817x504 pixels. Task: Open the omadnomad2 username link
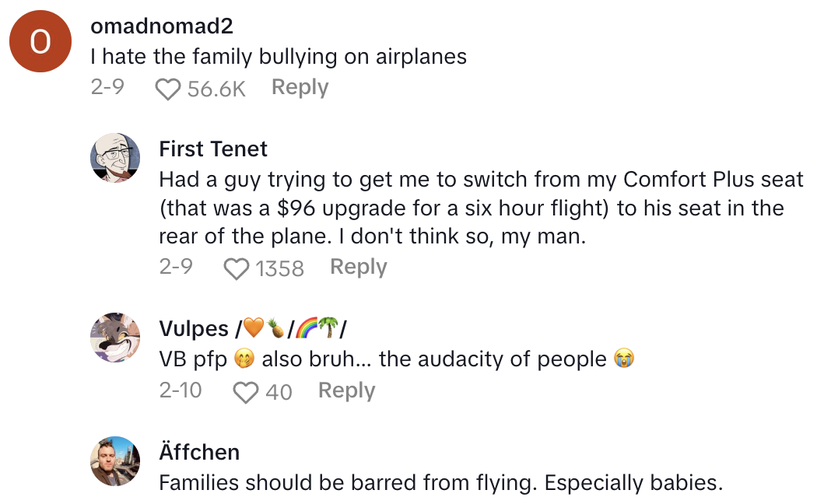162,26
